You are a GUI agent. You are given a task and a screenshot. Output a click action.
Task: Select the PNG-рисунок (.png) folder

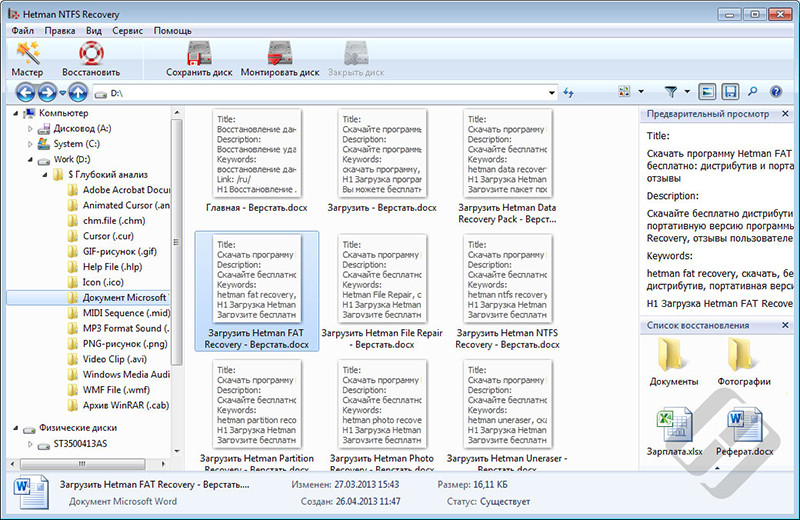(118, 343)
